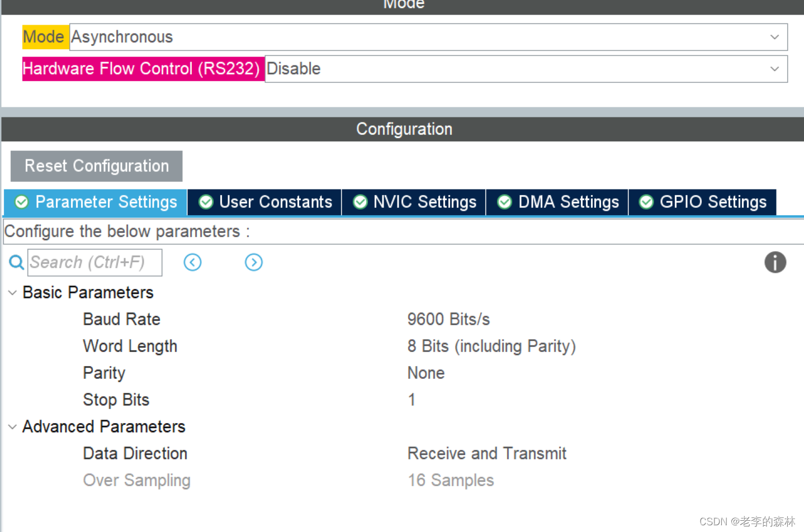Click the search magnifier icon
The width and height of the screenshot is (804, 532).
coord(16,262)
